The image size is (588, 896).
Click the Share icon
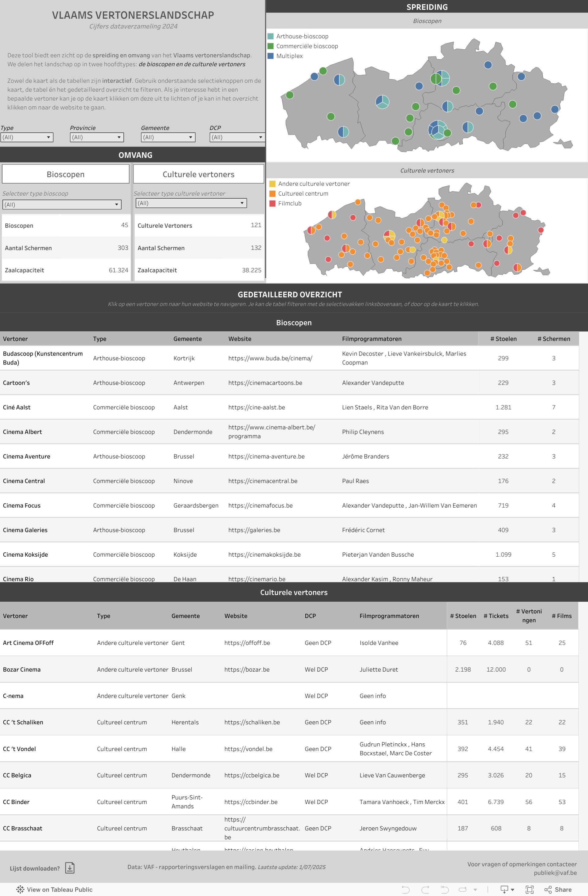548,889
